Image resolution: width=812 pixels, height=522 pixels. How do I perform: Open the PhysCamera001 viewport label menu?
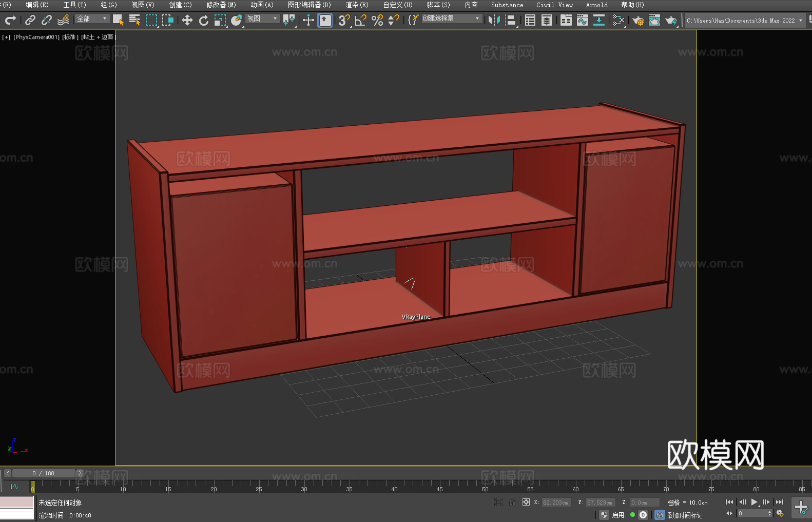(36, 37)
